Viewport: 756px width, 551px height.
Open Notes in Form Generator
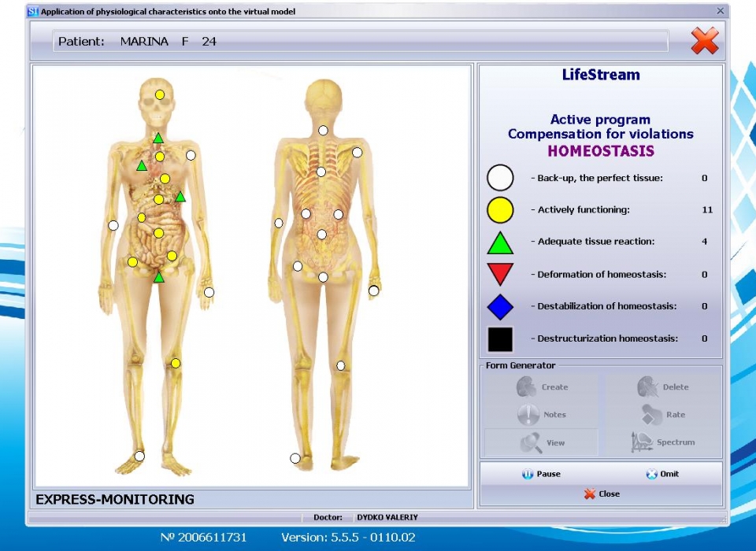point(542,415)
